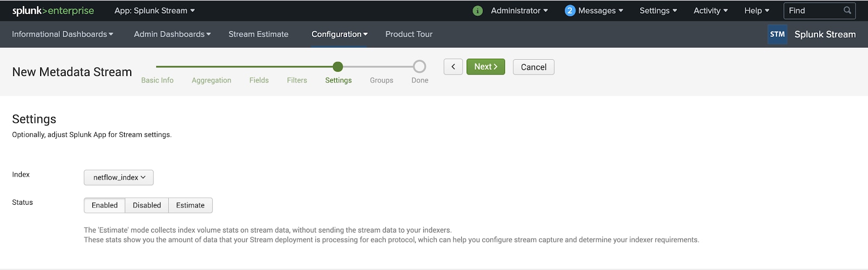Click the filled Settings progress marker

click(x=338, y=67)
